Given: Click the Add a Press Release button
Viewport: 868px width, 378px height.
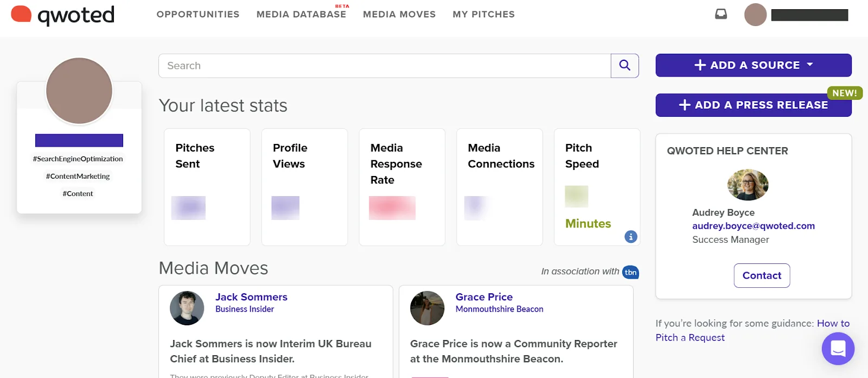Looking at the screenshot, I should [754, 105].
